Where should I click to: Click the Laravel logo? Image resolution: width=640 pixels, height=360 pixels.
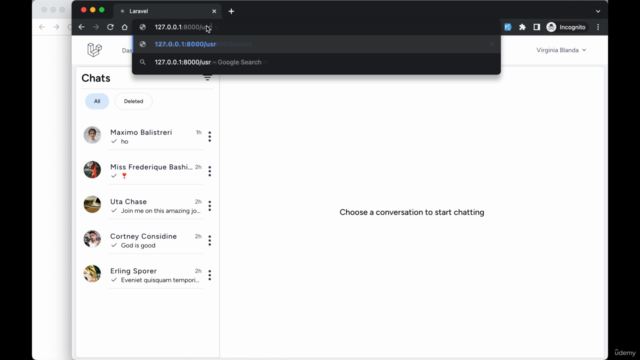coord(94,50)
